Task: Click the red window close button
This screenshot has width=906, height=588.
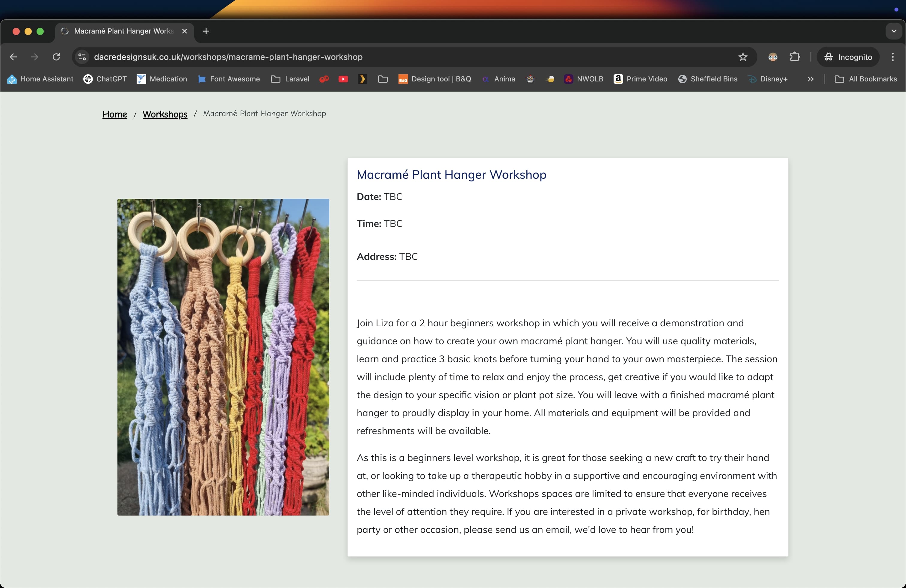Action: (x=16, y=31)
